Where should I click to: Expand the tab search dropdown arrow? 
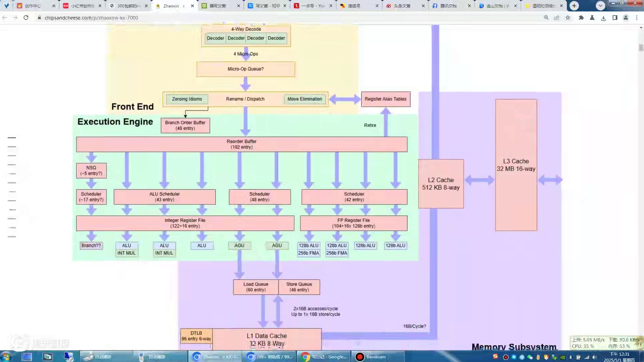[x=600, y=6]
